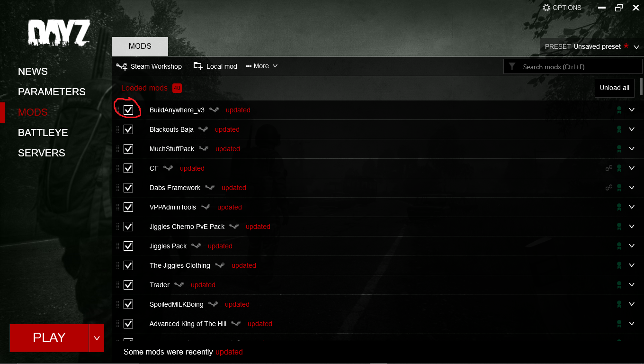Click the Steam icon beside Jiggles Pack
Screen dimensions: 644x364
[197, 246]
